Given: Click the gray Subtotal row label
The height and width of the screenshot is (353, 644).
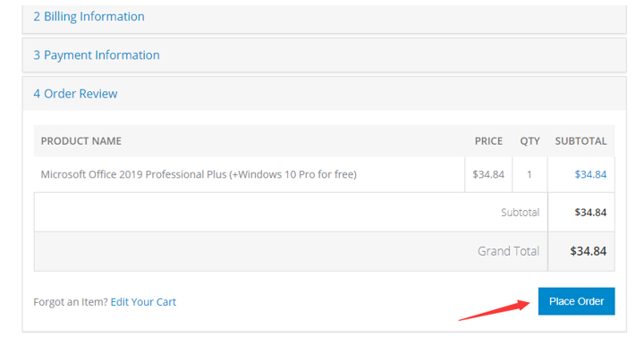Looking at the screenshot, I should 520,213.
